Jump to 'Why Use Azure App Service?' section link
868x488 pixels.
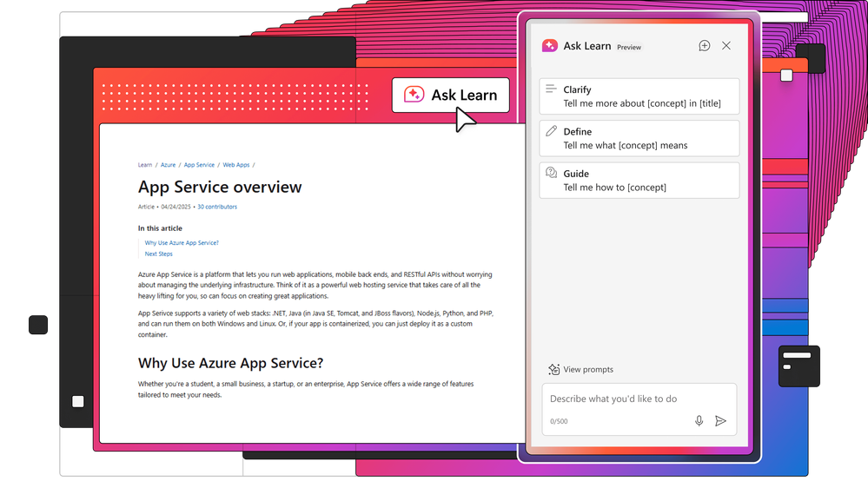[182, 243]
